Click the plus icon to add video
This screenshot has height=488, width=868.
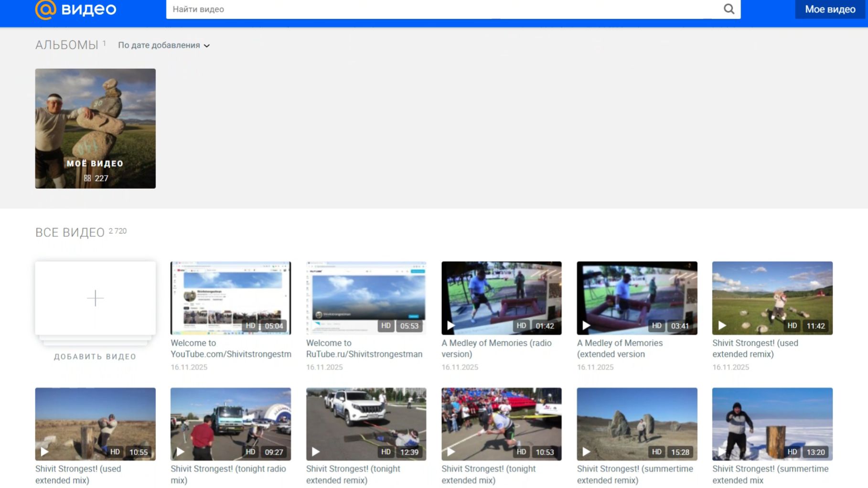pyautogui.click(x=95, y=298)
